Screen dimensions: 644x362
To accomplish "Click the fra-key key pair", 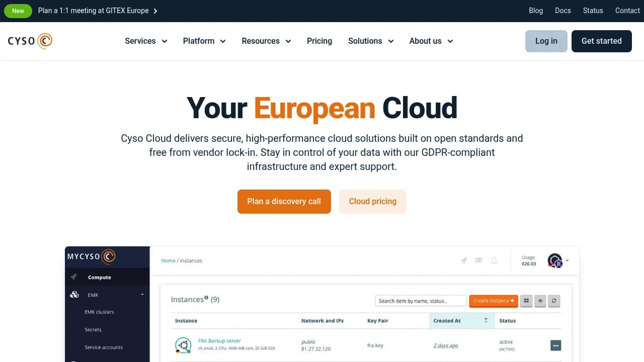I will click(375, 345).
